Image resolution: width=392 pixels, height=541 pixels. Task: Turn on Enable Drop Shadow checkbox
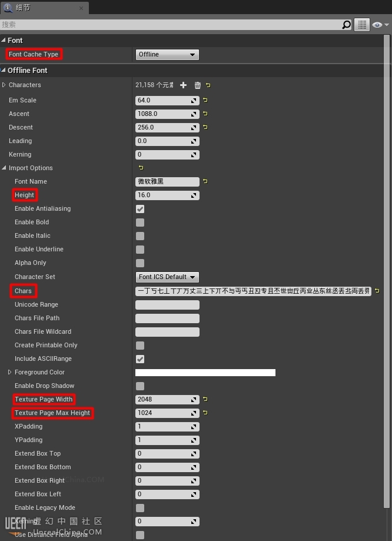[139, 386]
